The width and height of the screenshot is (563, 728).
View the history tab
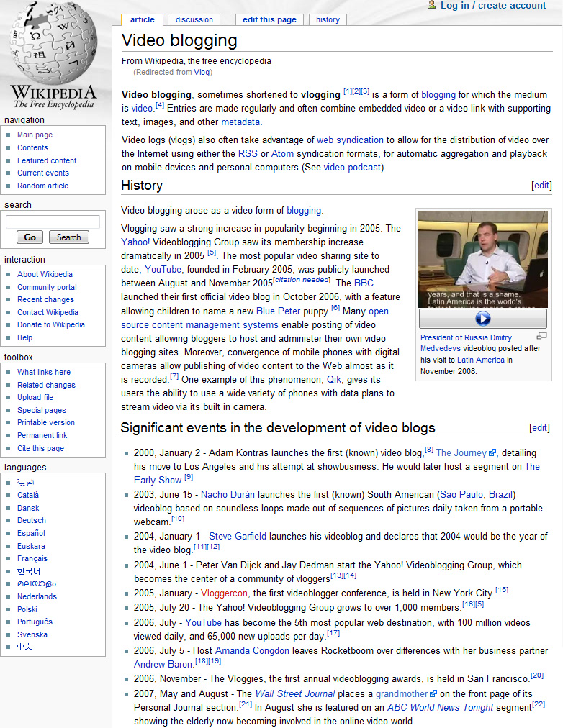pos(328,19)
